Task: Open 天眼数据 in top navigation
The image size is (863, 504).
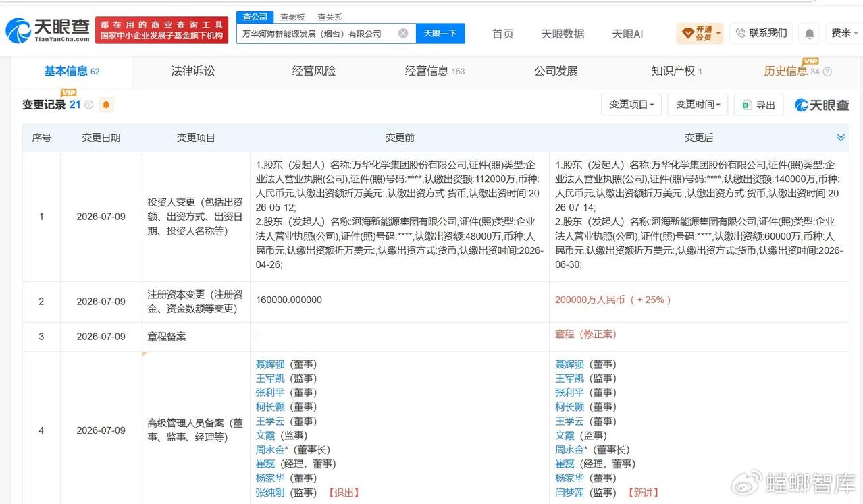Action: pos(563,34)
